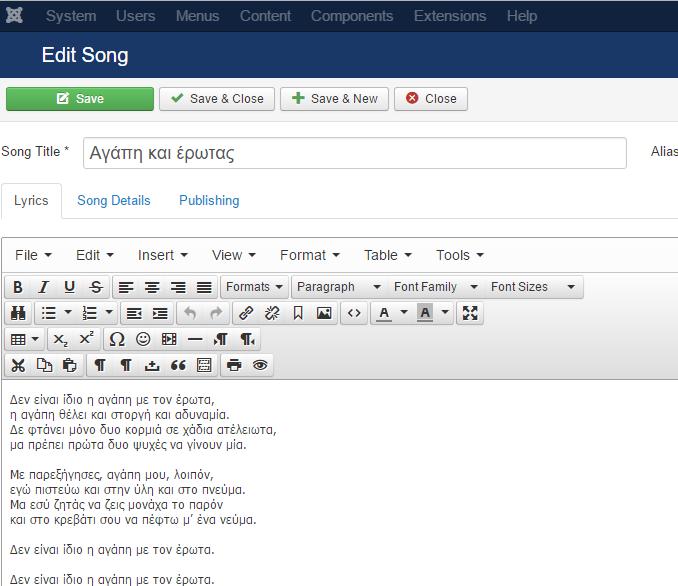
Task: Paste from clipboard
Action: [70, 366]
